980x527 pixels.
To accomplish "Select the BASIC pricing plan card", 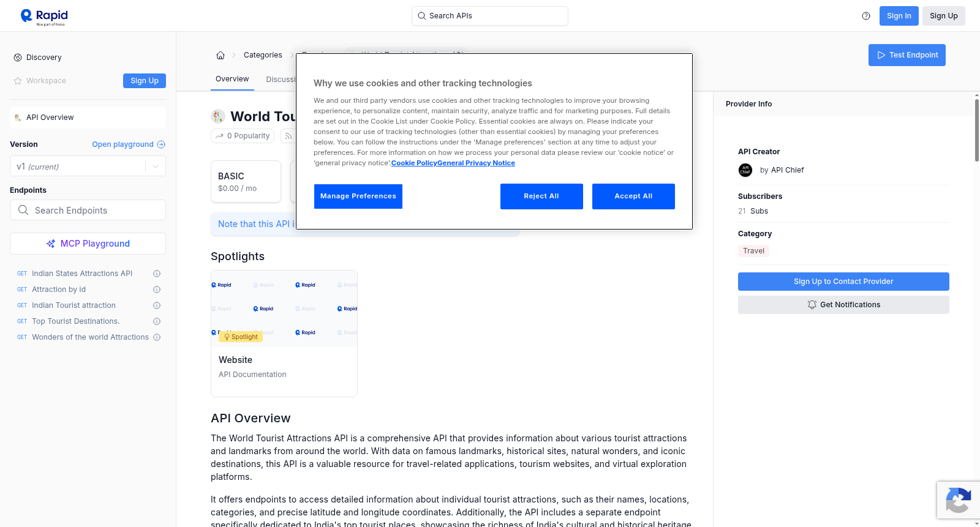I will pos(246,182).
